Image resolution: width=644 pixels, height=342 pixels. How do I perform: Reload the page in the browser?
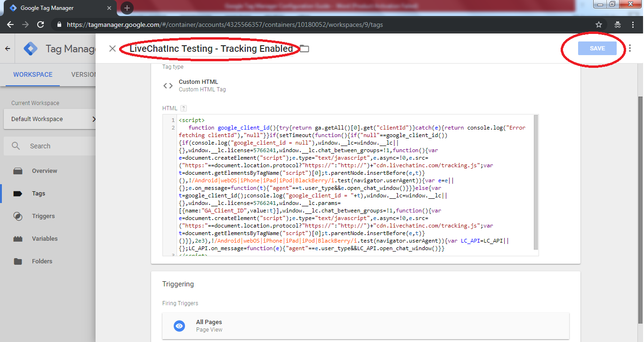40,24
